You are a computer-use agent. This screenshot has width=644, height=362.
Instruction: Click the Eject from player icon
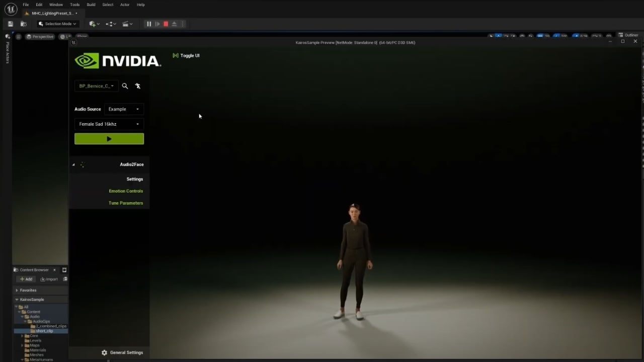click(174, 24)
